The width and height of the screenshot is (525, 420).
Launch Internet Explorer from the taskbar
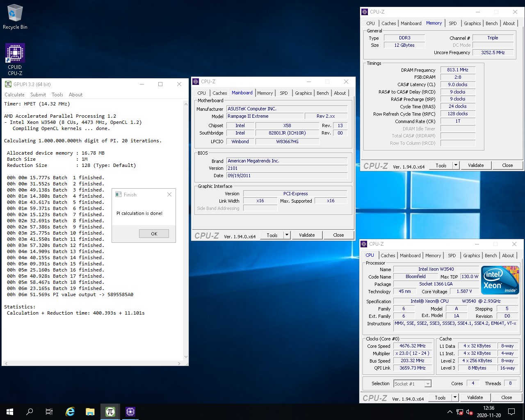click(70, 412)
